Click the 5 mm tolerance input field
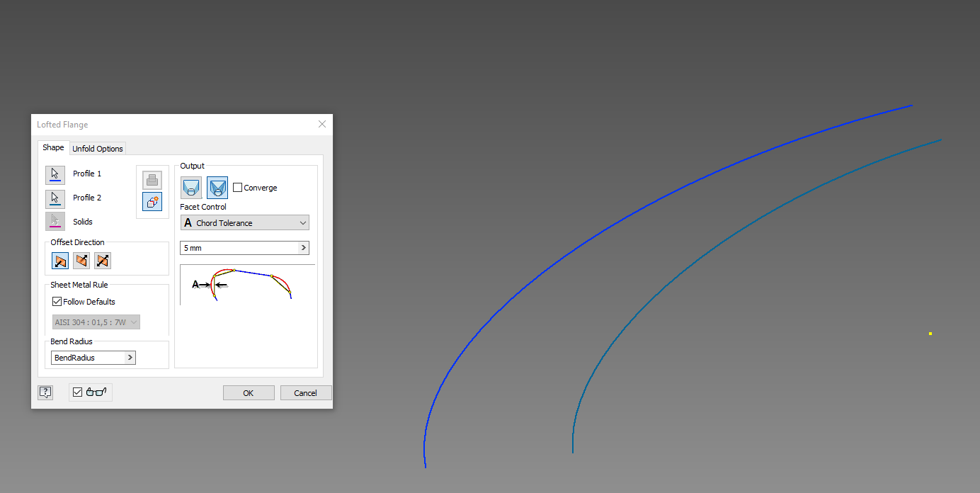980x493 pixels. coord(239,248)
